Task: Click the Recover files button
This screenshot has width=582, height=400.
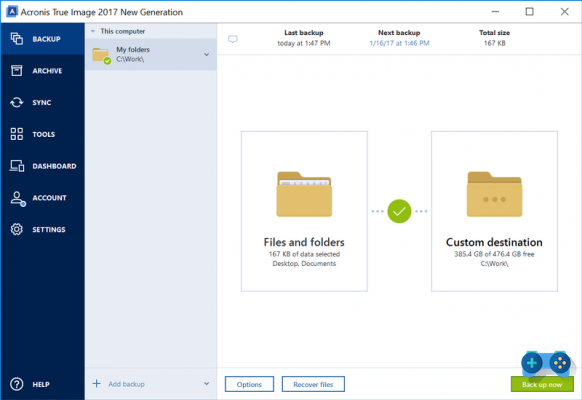Action: (313, 384)
